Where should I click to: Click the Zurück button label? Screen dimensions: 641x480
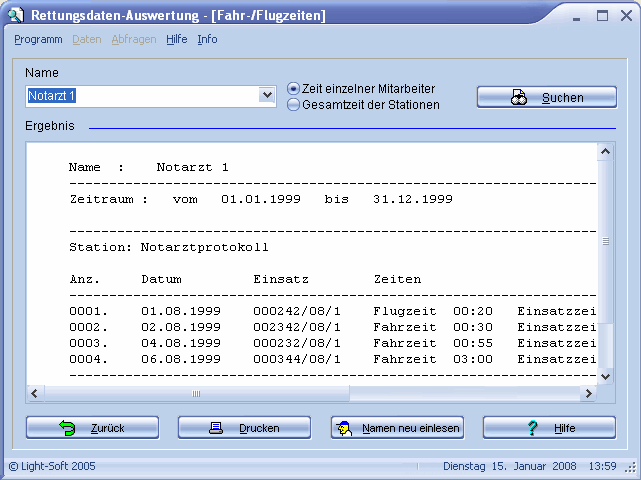point(108,428)
